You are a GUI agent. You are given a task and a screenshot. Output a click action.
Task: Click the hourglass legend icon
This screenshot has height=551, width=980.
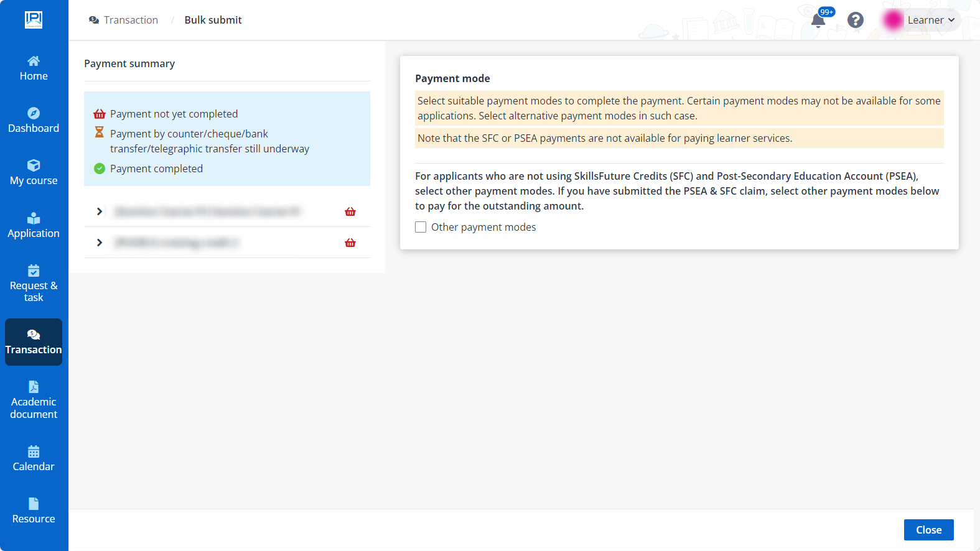click(x=99, y=132)
